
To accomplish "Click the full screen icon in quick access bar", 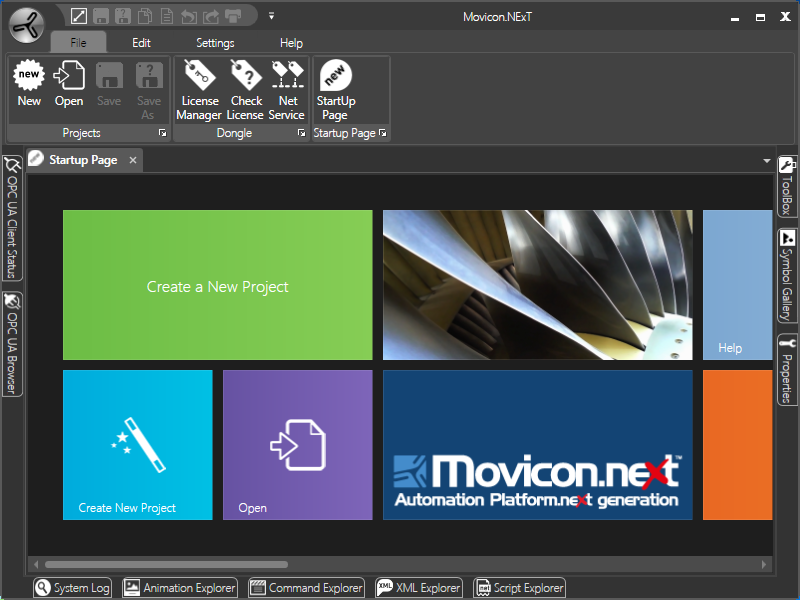I will click(x=79, y=16).
